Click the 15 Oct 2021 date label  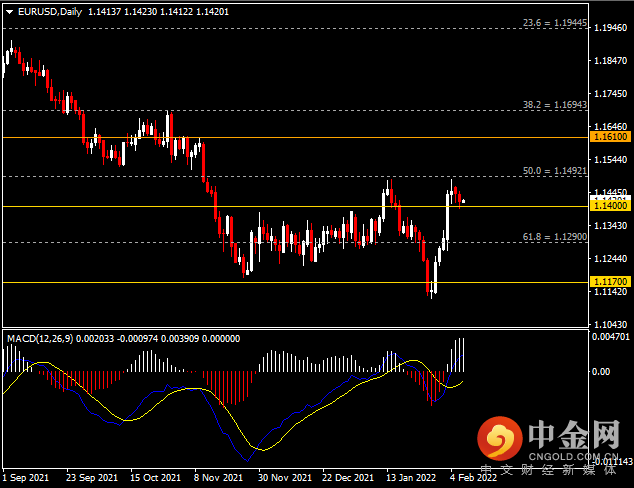pos(155,477)
